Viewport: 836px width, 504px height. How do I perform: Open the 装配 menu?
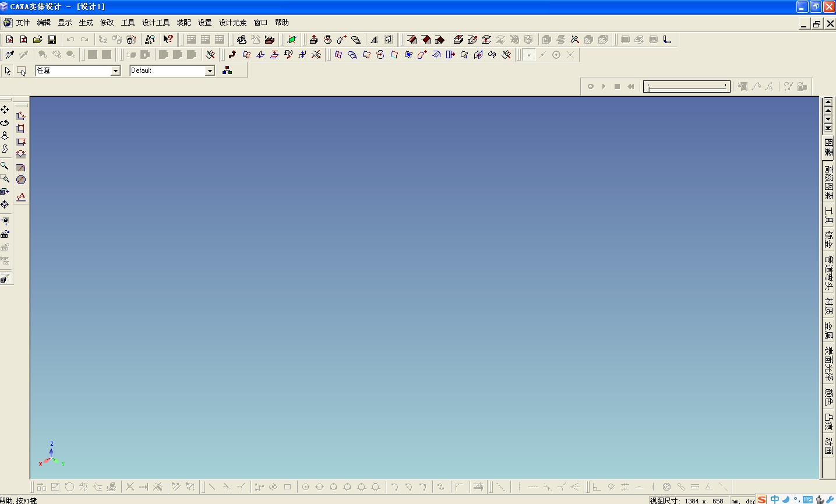coord(184,23)
